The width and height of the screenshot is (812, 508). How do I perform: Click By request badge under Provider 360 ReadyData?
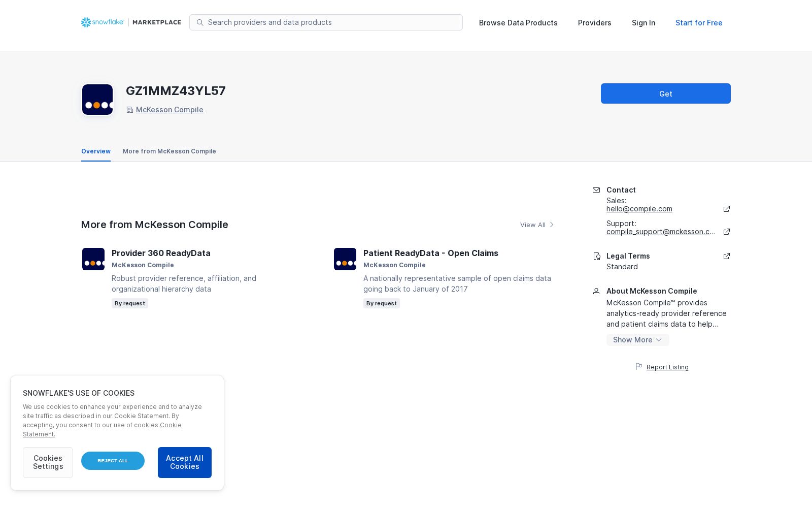click(x=130, y=303)
